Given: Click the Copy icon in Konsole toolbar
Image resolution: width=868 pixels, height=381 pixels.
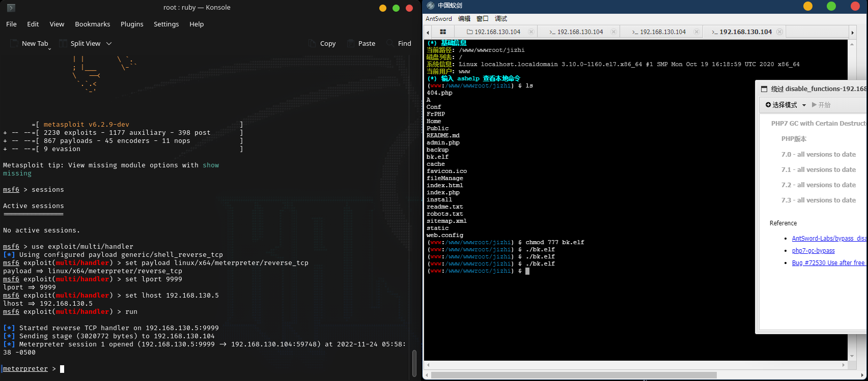Looking at the screenshot, I should click(x=312, y=43).
